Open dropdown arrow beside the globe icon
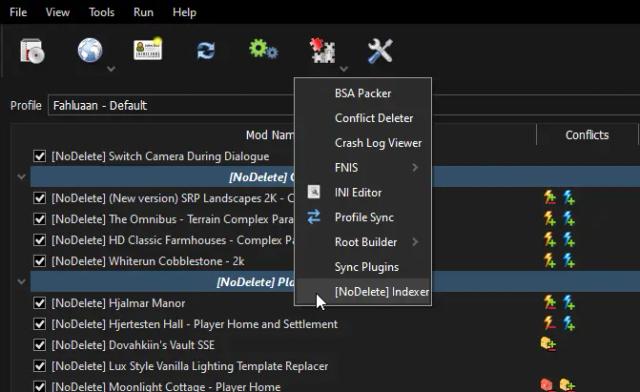640x392 pixels. [x=111, y=69]
